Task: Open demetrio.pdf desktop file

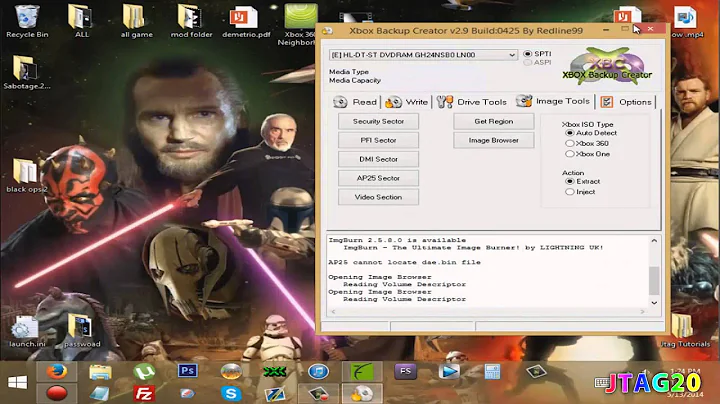Action: pos(246,21)
